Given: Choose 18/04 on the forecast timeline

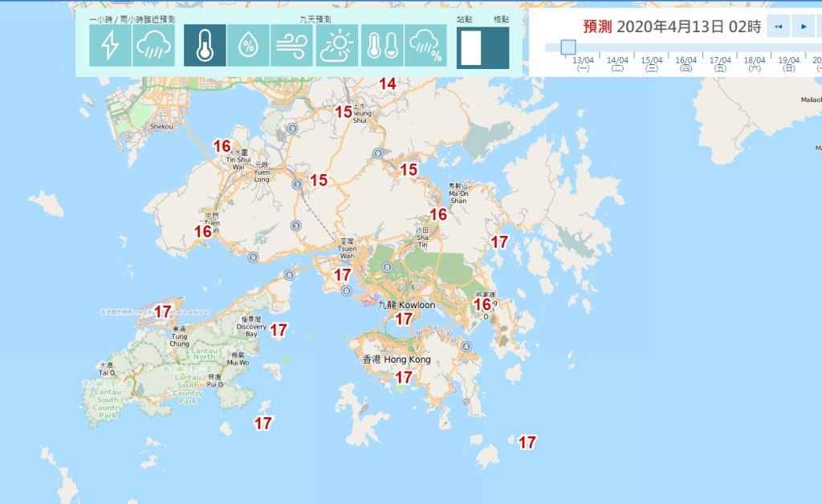Looking at the screenshot, I should [x=755, y=63].
